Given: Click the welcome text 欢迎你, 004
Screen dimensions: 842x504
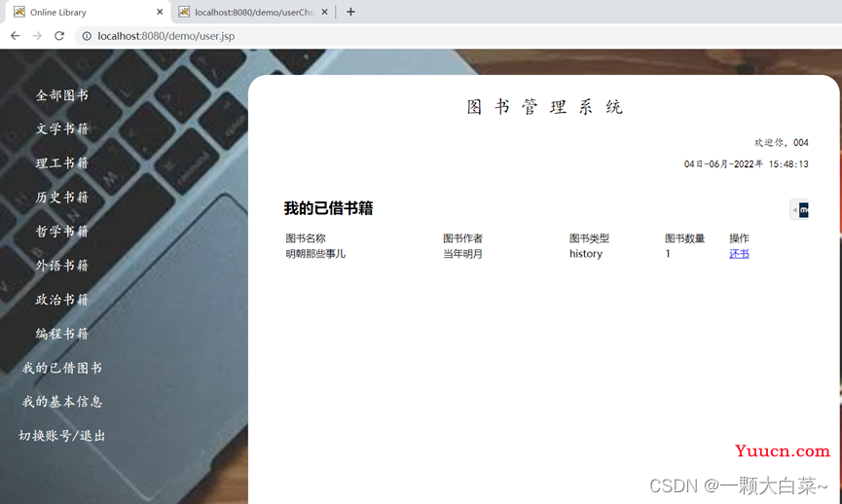Looking at the screenshot, I should (782, 142).
